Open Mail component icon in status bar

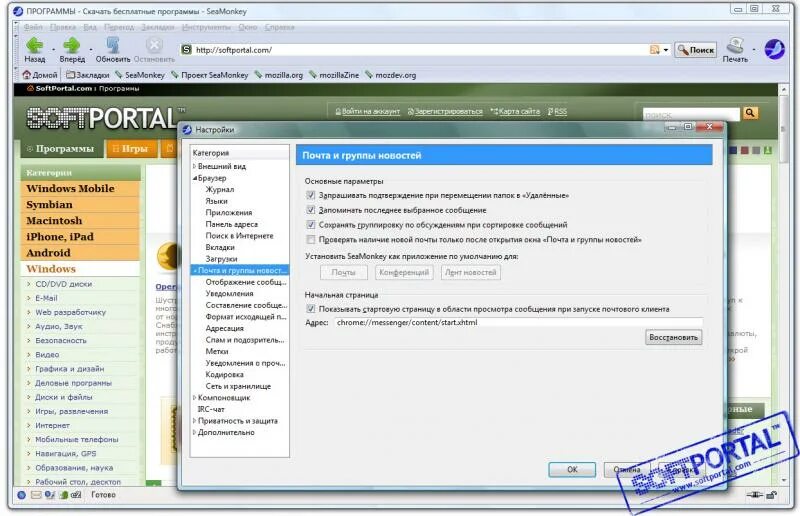coord(36,495)
